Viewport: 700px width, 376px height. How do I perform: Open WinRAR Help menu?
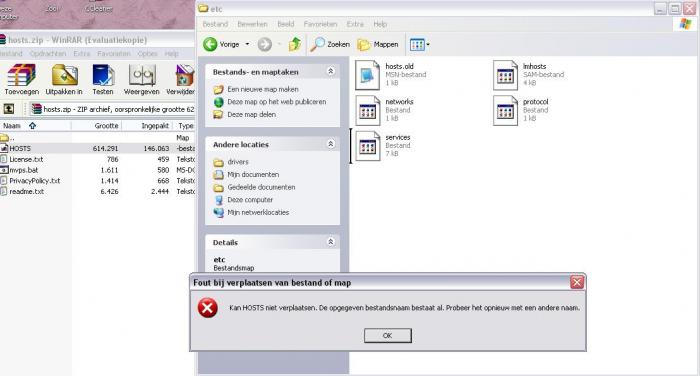(171, 54)
